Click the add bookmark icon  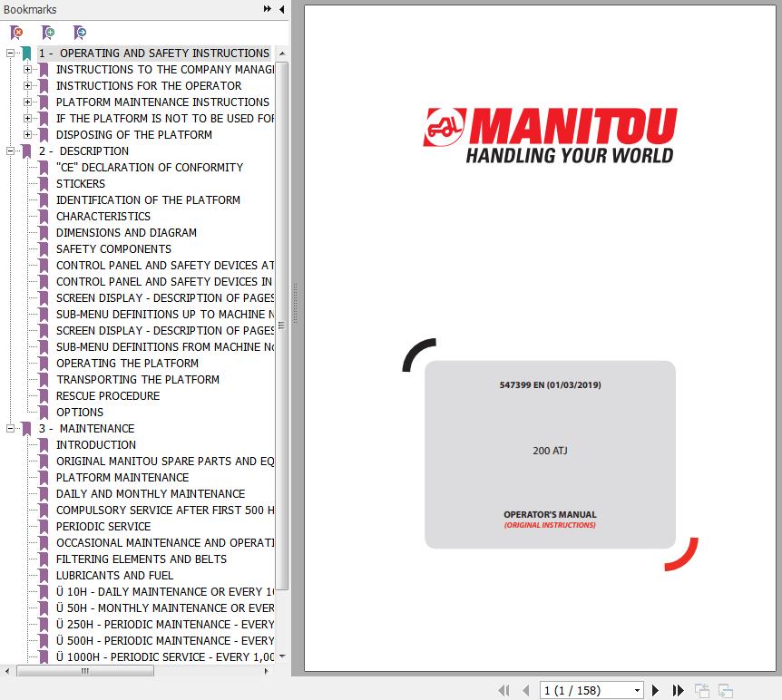48,33
